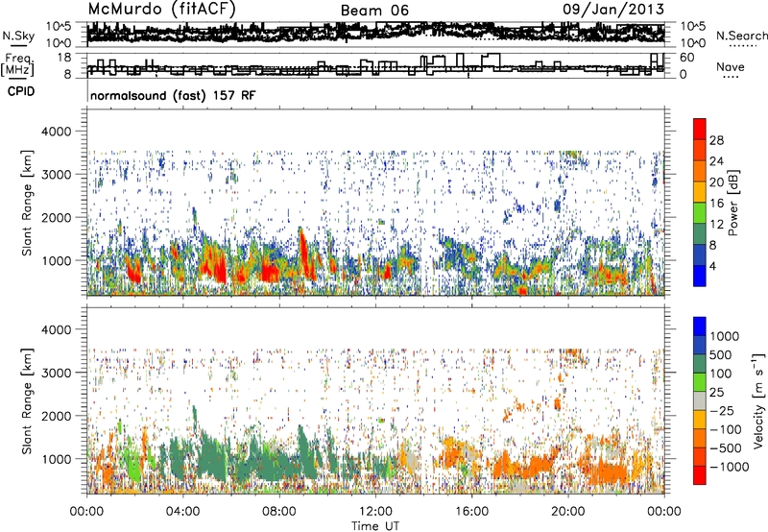Click the 'Beam 06' header label

[x=374, y=11]
